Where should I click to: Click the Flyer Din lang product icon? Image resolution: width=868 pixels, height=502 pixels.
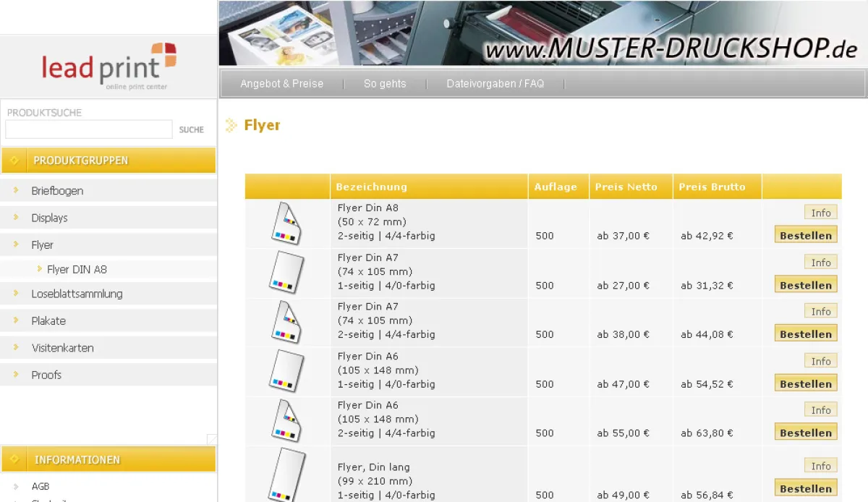[286, 474]
